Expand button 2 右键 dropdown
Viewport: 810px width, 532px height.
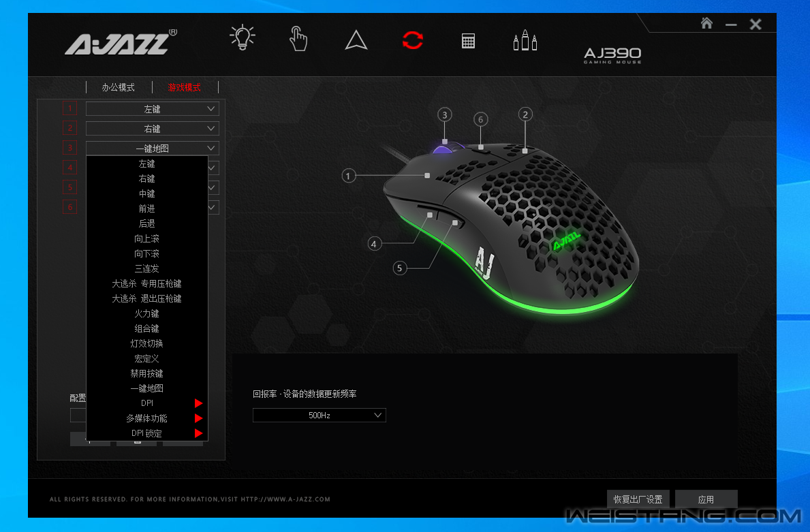[x=153, y=129]
